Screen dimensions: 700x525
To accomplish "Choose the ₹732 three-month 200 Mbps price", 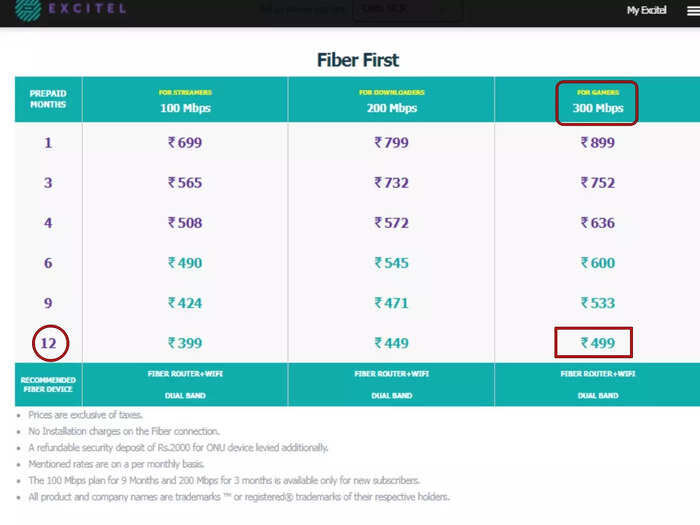I will [x=392, y=183].
